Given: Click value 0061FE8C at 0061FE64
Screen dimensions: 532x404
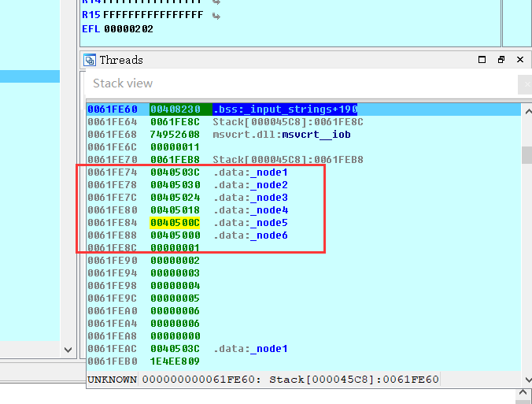Looking at the screenshot, I should 175,122.
